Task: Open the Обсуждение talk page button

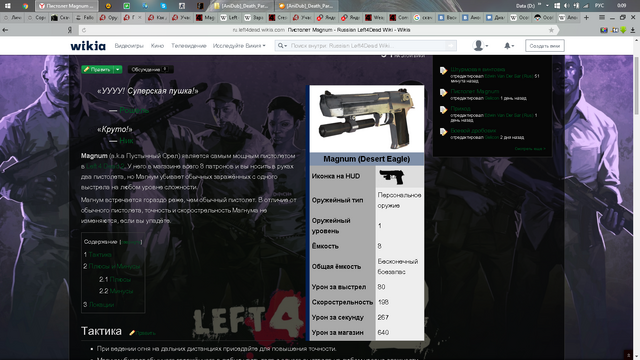Action: [150, 69]
